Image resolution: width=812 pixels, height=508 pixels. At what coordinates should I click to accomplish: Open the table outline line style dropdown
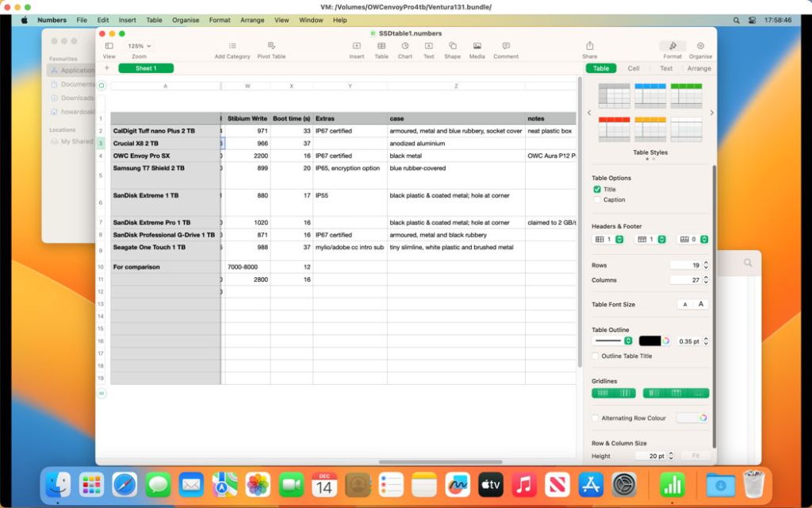(x=613, y=341)
